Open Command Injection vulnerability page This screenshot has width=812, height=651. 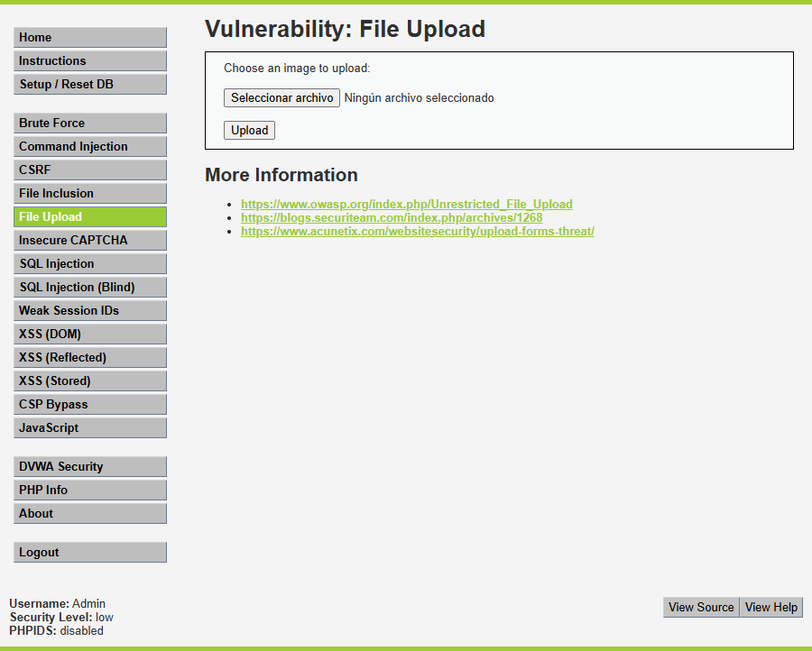[x=90, y=146]
